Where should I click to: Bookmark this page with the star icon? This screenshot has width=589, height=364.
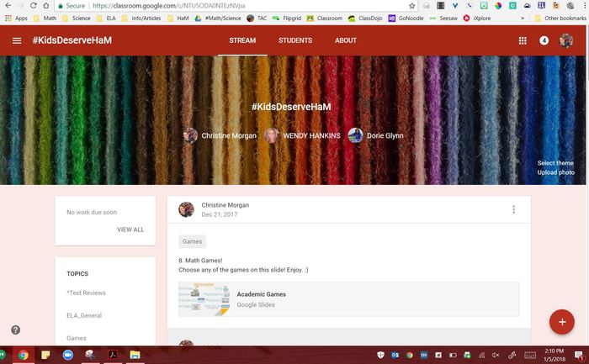tap(411, 5)
